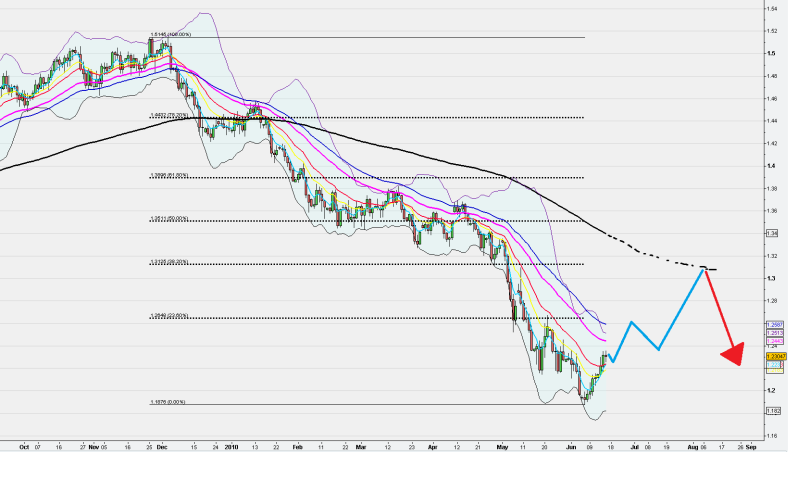Select the purple 1.2513 price tag
The image size is (798, 480).
[x=774, y=333]
